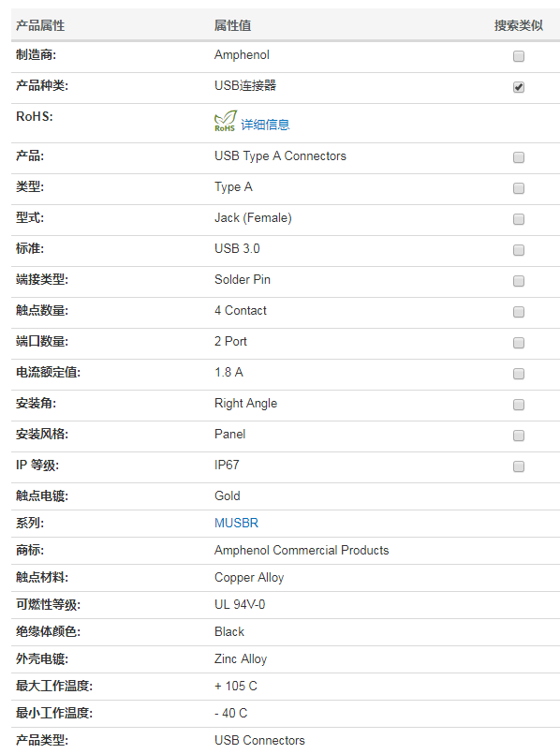
Task: Click the Amphenol Commercial Products brand text
Action: (302, 550)
